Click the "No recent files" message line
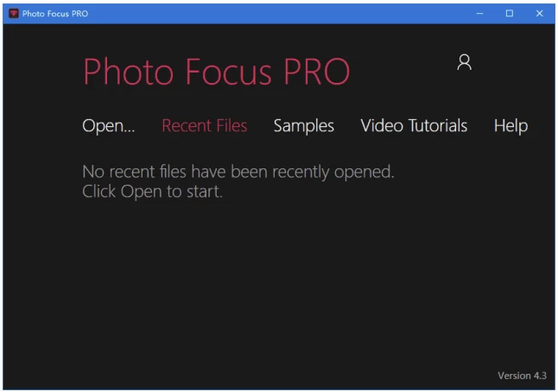558x392 pixels. pos(238,172)
